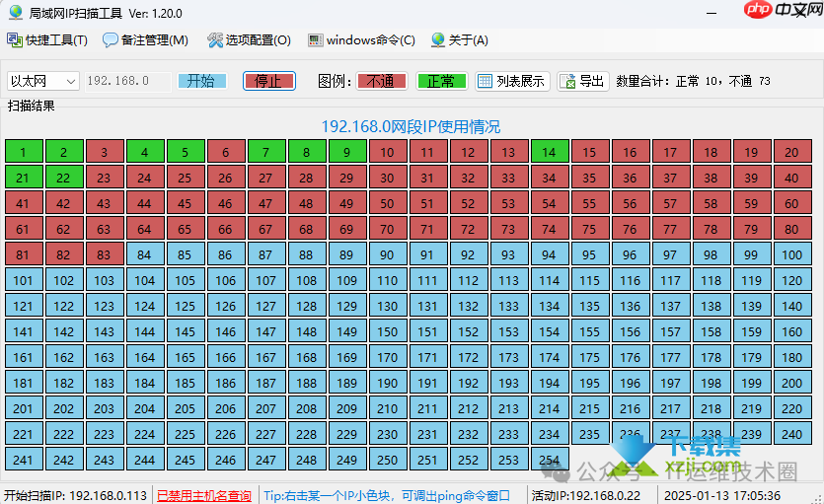824x504 pixels.
Task: Click the Quick Tools wrench icon
Action: click(15, 40)
